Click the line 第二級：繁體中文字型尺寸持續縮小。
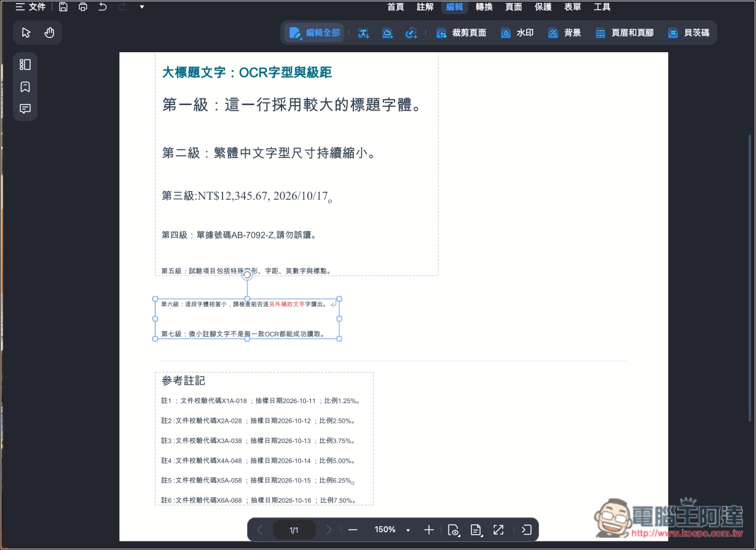The image size is (756, 550). 269,153
